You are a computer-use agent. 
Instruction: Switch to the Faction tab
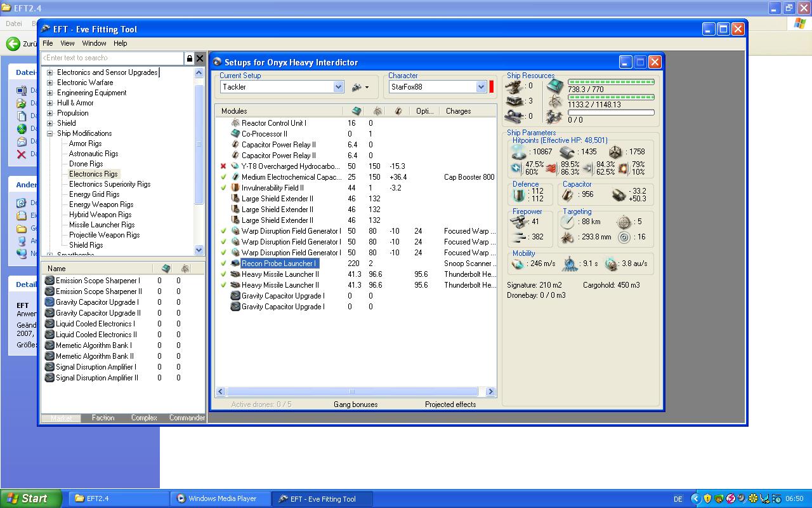[103, 418]
